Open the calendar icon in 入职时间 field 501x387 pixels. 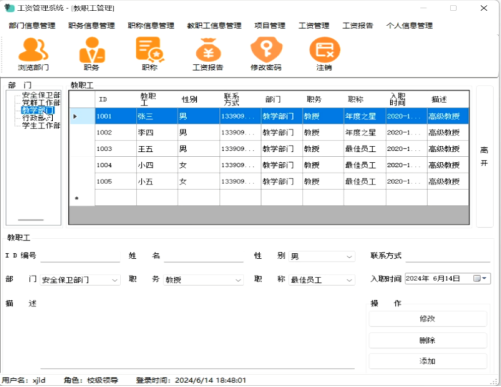tap(477, 278)
